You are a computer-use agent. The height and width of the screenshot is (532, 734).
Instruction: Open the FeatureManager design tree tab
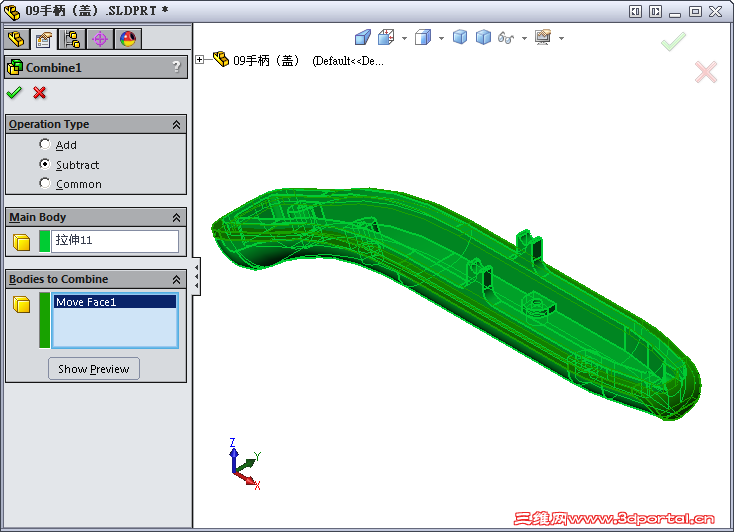point(16,39)
